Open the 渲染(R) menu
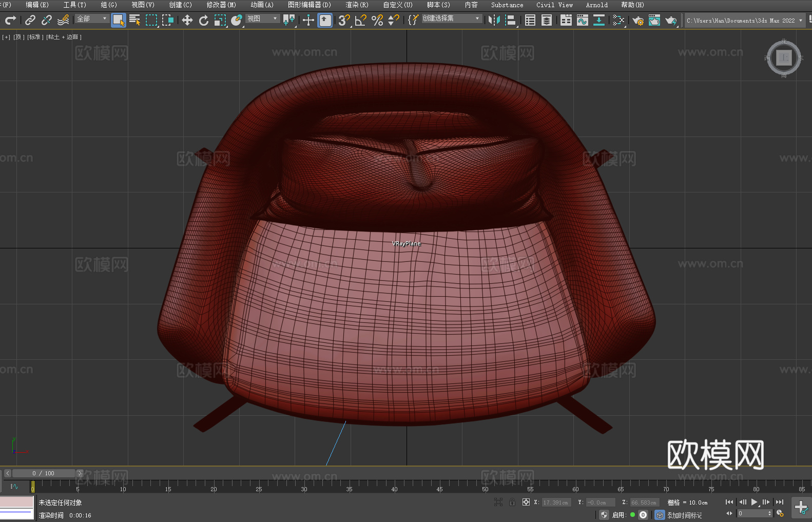 pyautogui.click(x=357, y=5)
